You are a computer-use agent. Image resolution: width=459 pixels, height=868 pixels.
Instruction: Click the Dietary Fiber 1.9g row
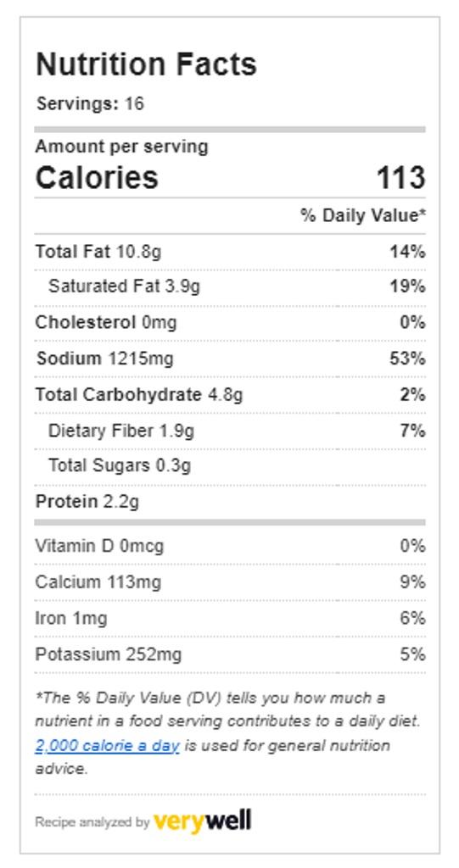click(230, 431)
